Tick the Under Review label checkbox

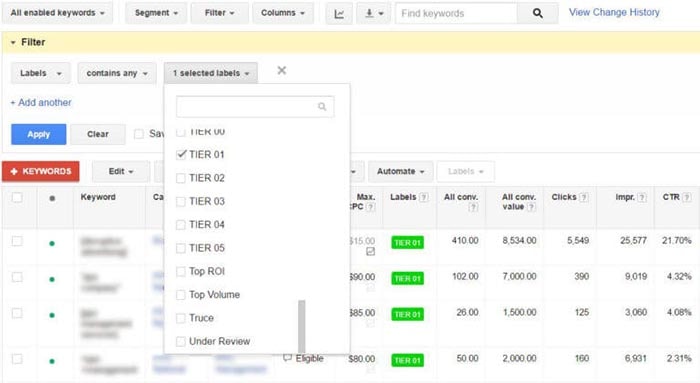pyautogui.click(x=181, y=341)
